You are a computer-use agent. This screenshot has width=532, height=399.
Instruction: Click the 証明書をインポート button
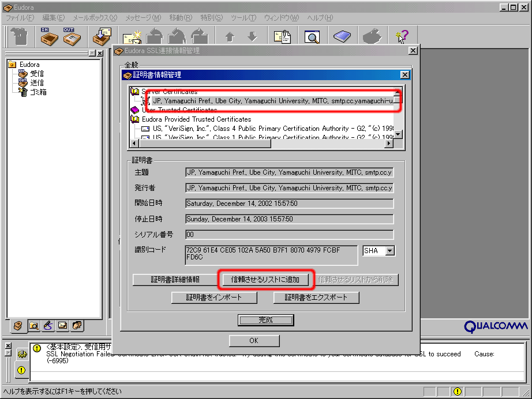(214, 298)
